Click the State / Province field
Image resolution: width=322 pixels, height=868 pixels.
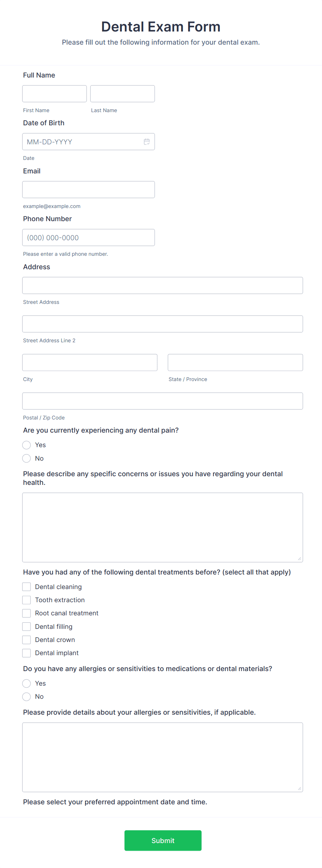pos(235,362)
